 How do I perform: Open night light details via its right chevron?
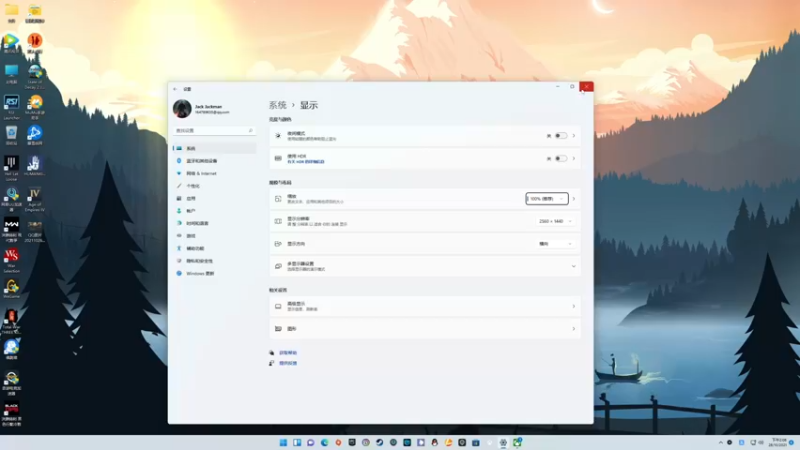coord(574,136)
